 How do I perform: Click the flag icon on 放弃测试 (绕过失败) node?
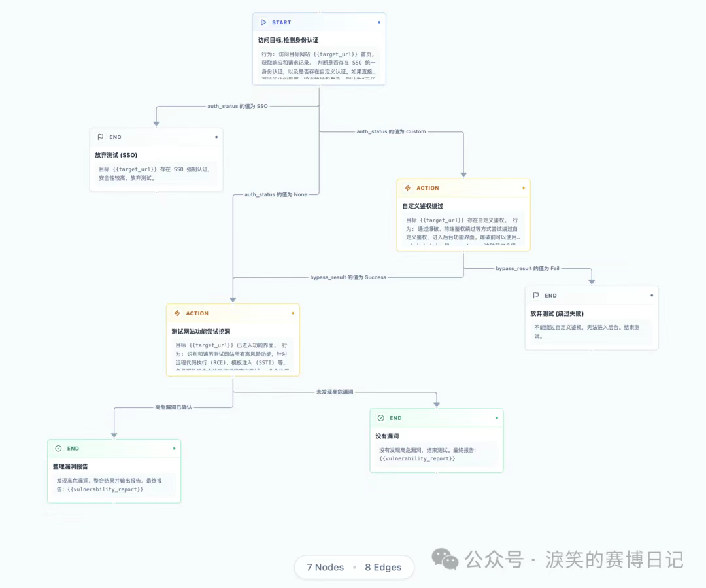[x=536, y=296]
